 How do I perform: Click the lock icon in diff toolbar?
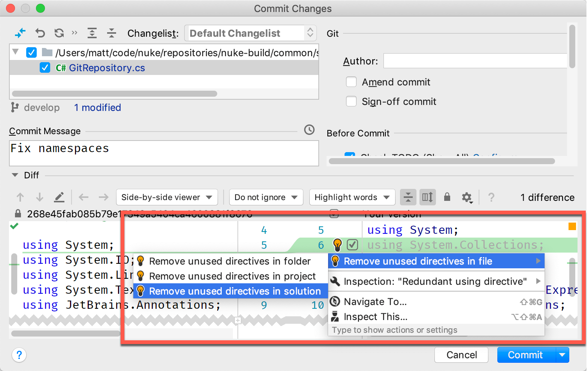click(x=447, y=197)
